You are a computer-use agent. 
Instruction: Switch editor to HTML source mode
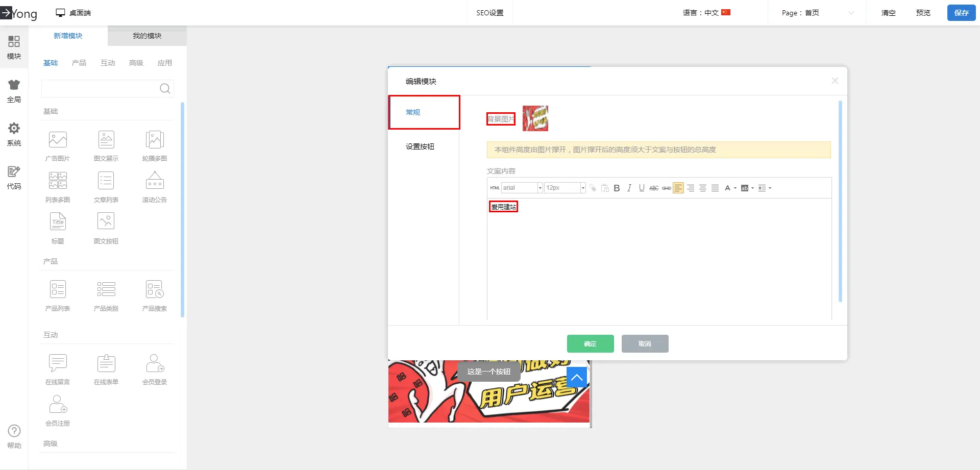(x=495, y=188)
